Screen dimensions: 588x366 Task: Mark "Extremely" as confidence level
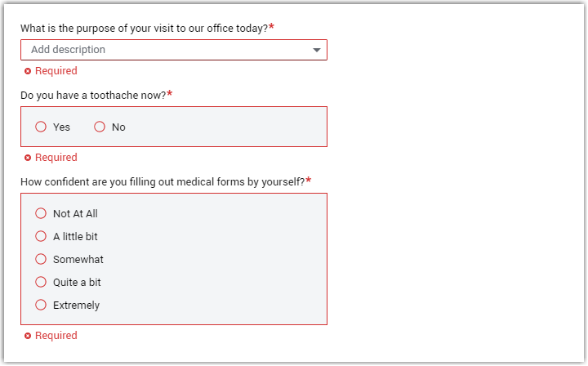tap(41, 305)
